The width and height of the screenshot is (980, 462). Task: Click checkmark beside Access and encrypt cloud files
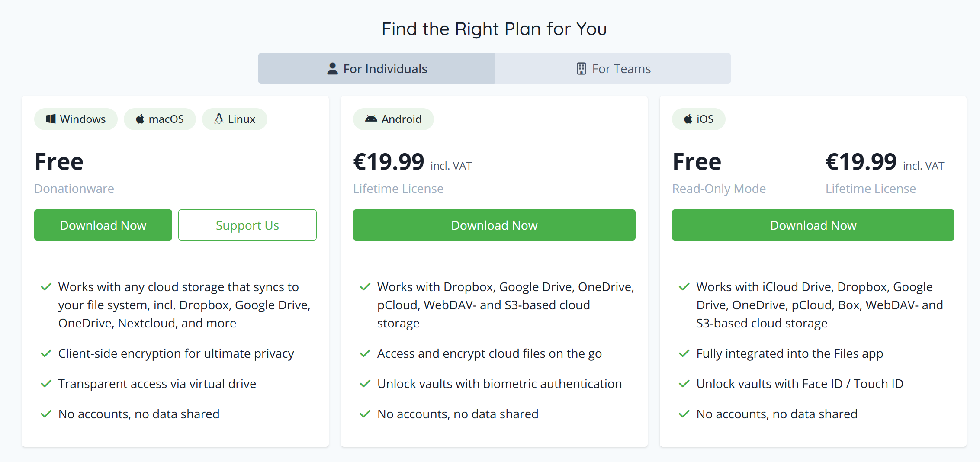tap(365, 353)
